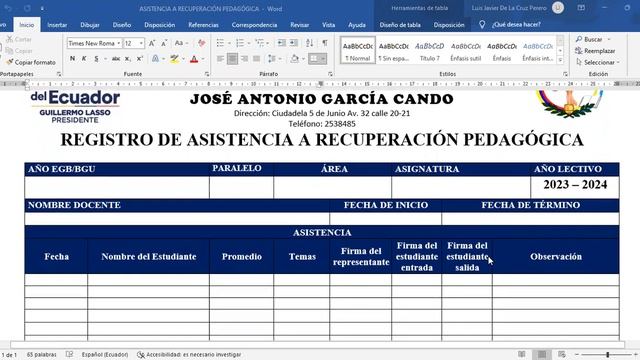This screenshot has width=640, height=360.
Task: Click multilevel list icon
Action: coord(260,43)
